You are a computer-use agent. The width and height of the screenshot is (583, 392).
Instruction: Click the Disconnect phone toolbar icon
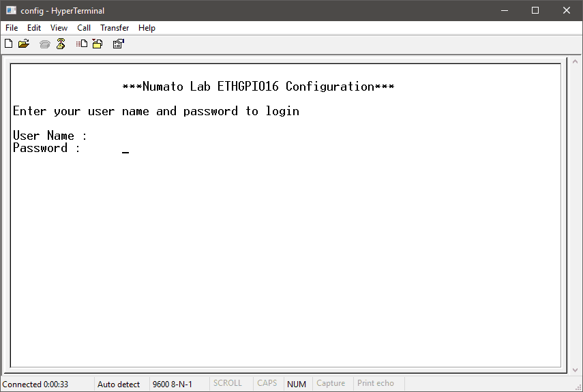pyautogui.click(x=61, y=44)
